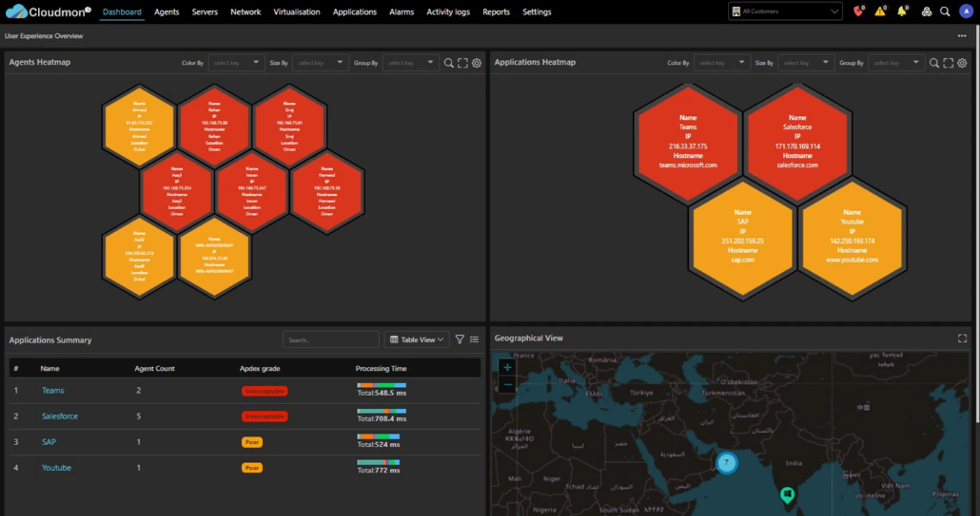The width and height of the screenshot is (980, 516).
Task: Open the yellow warning triangle alerts
Action: point(880,11)
